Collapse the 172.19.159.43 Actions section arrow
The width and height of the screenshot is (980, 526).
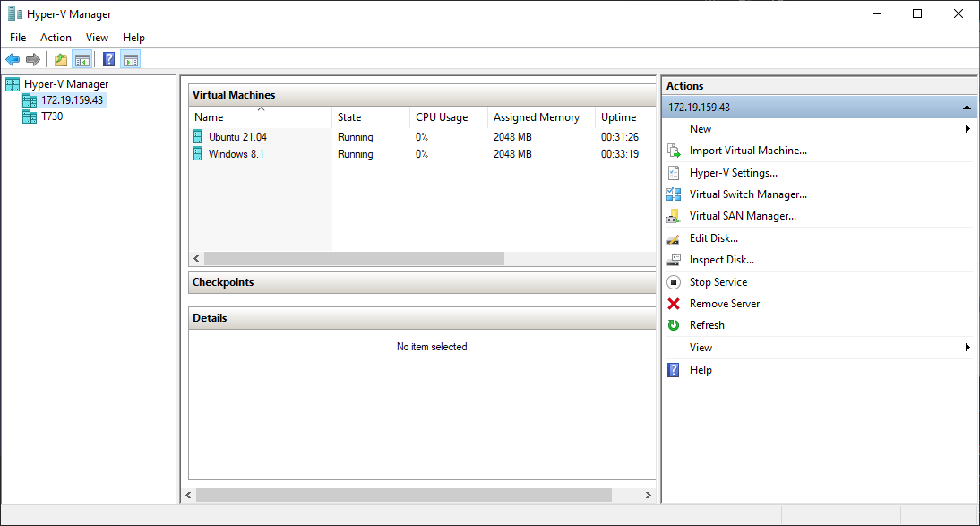(x=967, y=108)
